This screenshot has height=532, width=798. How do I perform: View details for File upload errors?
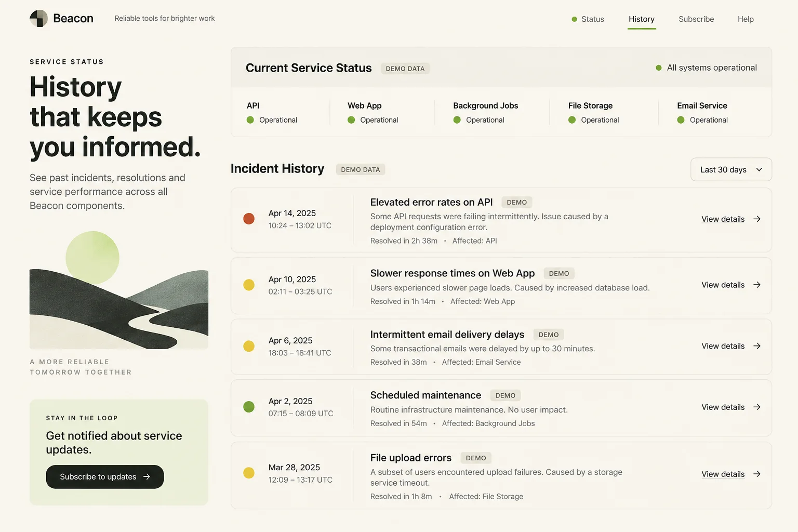[x=723, y=474]
